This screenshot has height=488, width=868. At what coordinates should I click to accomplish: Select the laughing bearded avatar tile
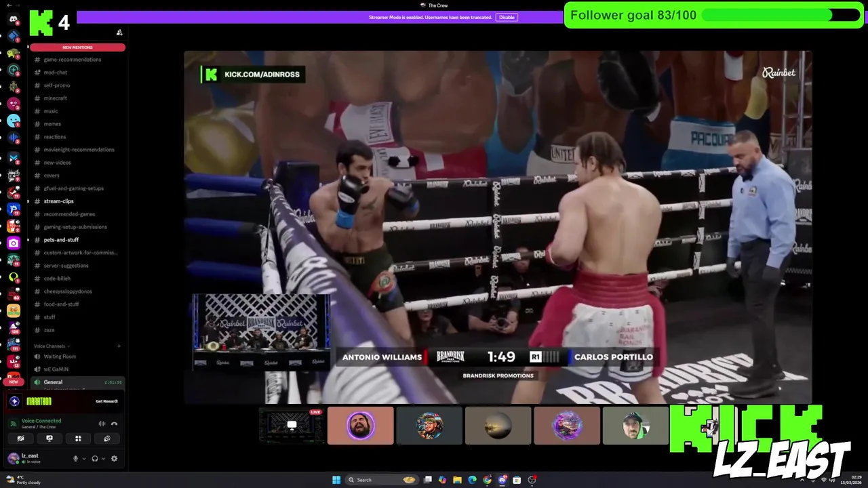coord(361,426)
